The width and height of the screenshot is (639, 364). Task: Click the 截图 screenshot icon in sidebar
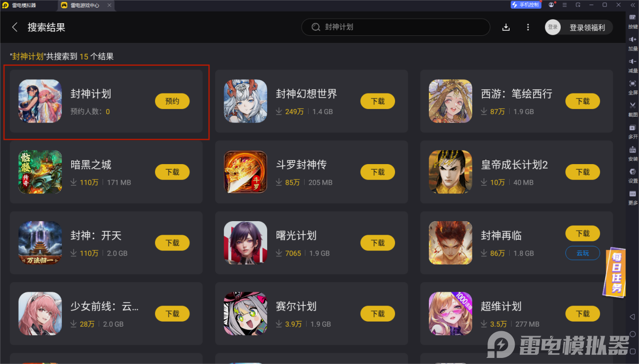[x=632, y=109]
